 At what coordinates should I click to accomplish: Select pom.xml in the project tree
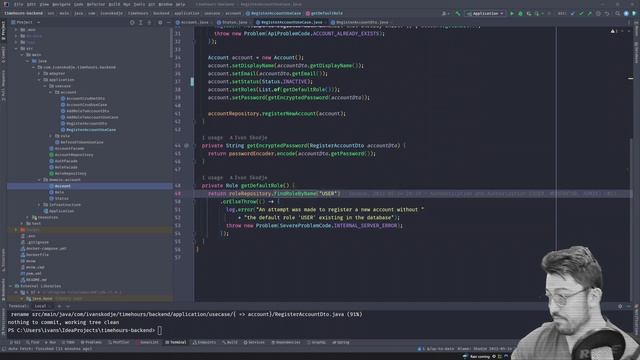click(x=33, y=273)
